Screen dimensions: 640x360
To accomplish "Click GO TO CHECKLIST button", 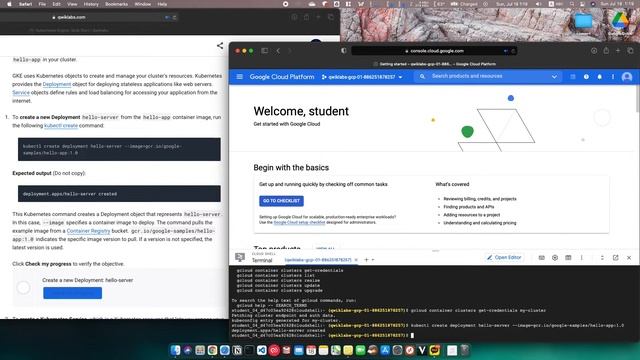I will [281, 201].
